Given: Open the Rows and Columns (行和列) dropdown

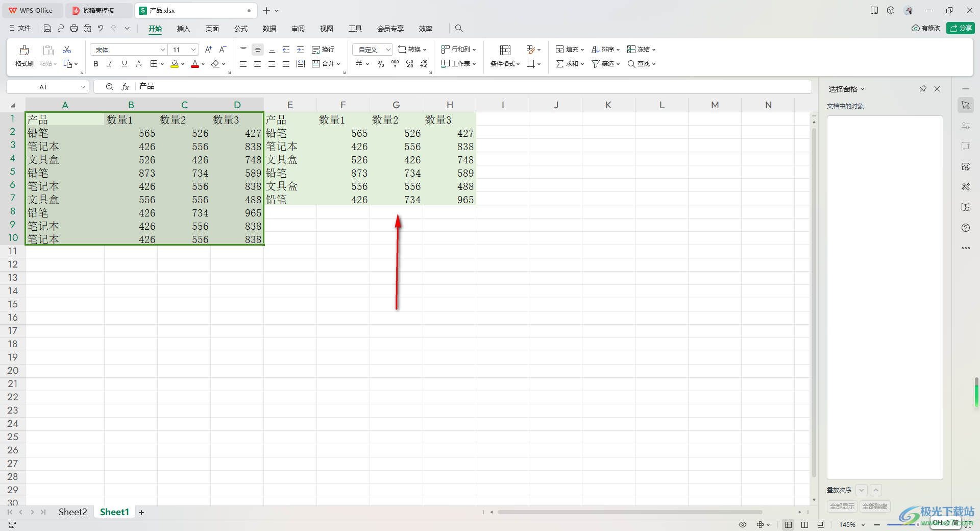Looking at the screenshot, I should point(458,50).
